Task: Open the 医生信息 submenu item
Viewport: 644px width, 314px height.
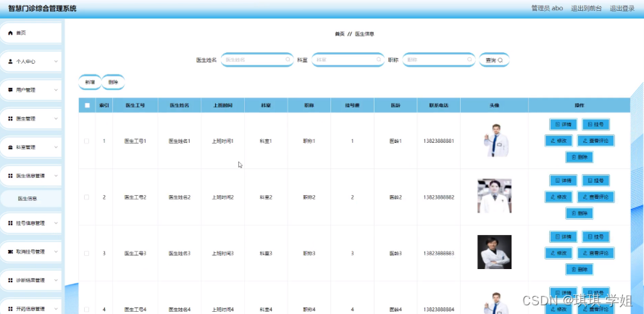Action: 31,199
